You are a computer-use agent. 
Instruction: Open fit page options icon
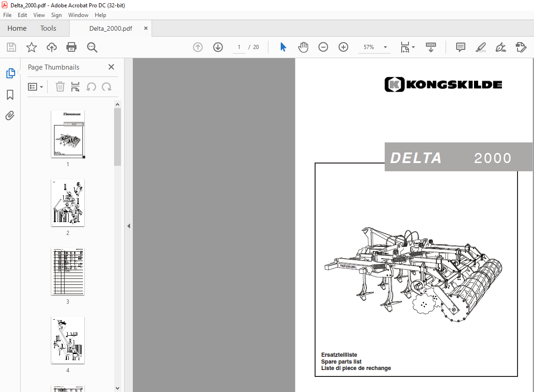click(408, 47)
